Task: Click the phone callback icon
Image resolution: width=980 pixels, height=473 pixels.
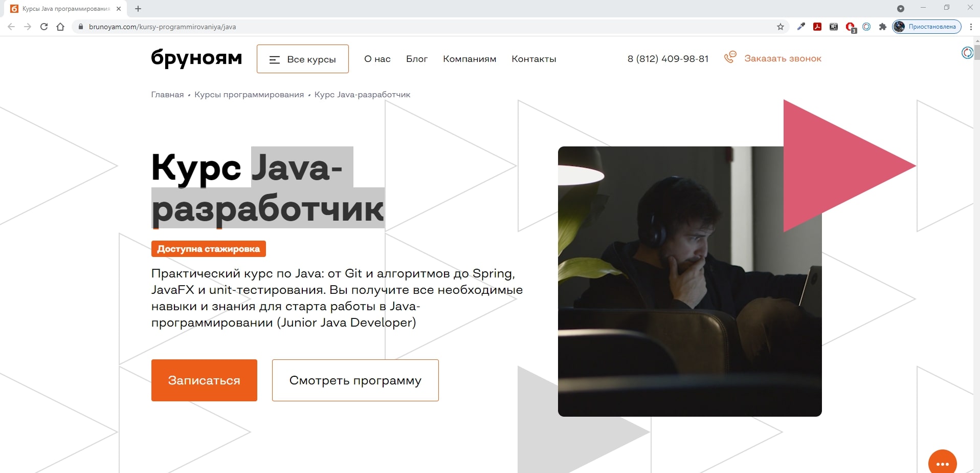Action: [x=730, y=57]
